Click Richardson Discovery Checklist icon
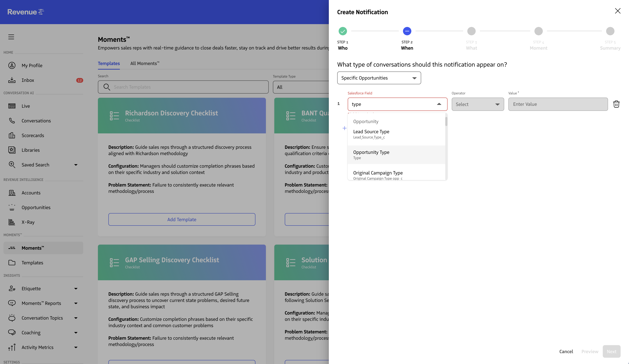The width and height of the screenshot is (629, 364). [114, 116]
